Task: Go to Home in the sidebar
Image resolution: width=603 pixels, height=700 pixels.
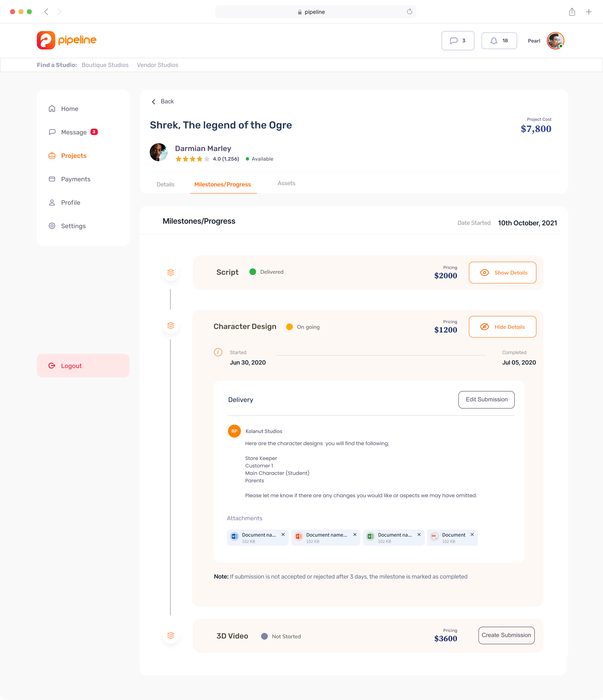Action: pyautogui.click(x=70, y=109)
